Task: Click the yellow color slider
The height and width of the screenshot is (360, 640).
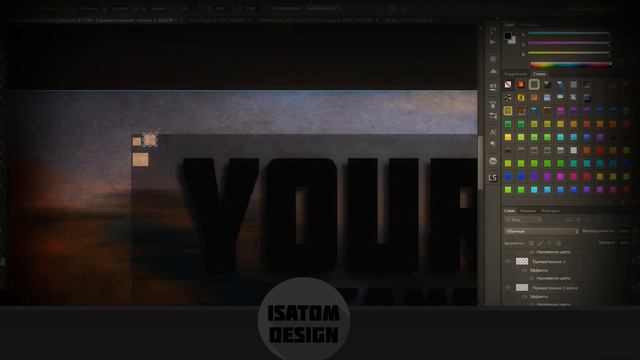Action: tap(569, 53)
